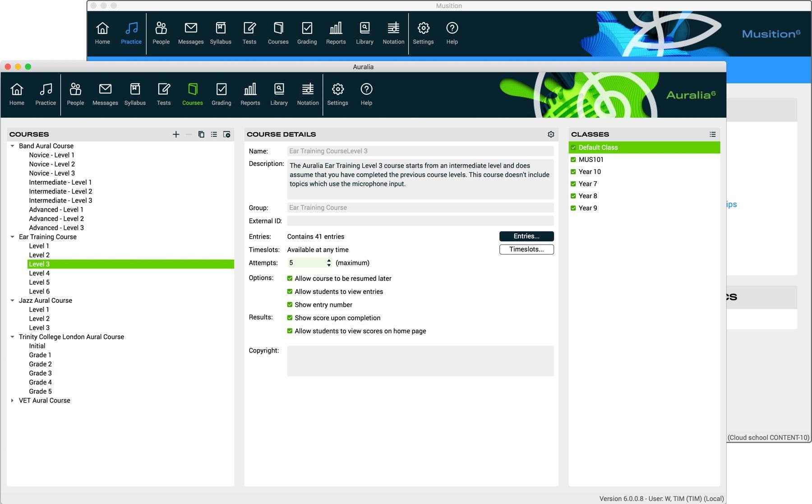The image size is (812, 504).
Task: Open the Auralia Syllabus section
Action: (135, 94)
